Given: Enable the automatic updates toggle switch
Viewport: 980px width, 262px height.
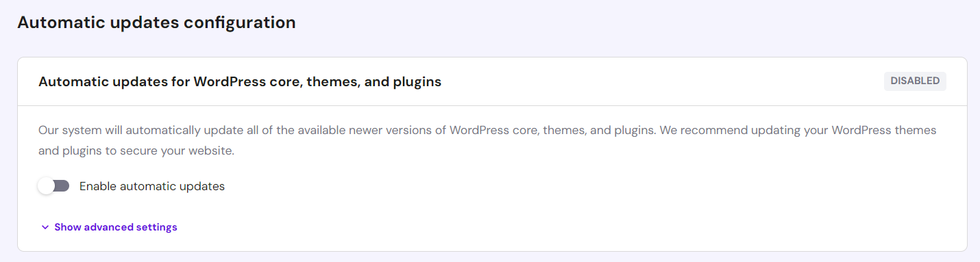Looking at the screenshot, I should coord(54,186).
